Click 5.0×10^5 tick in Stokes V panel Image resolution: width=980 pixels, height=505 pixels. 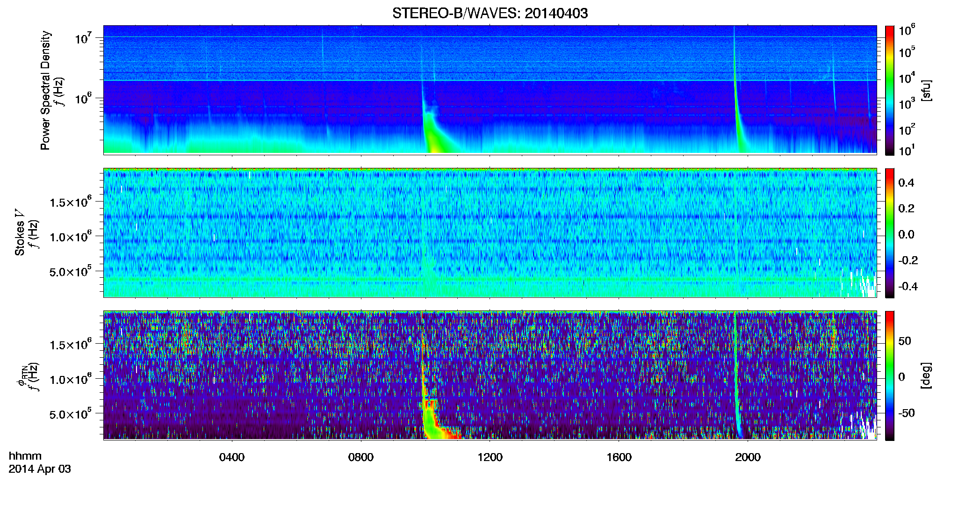[x=70, y=272]
